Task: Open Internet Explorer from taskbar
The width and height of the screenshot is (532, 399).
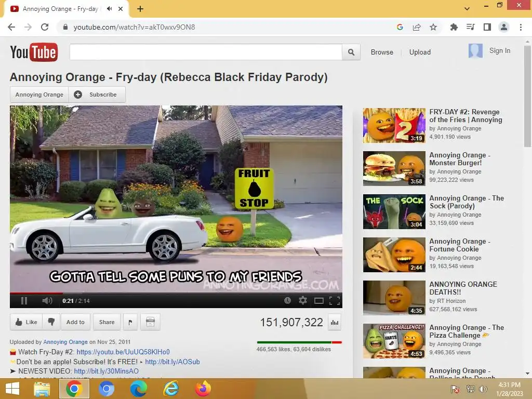Action: point(171,389)
